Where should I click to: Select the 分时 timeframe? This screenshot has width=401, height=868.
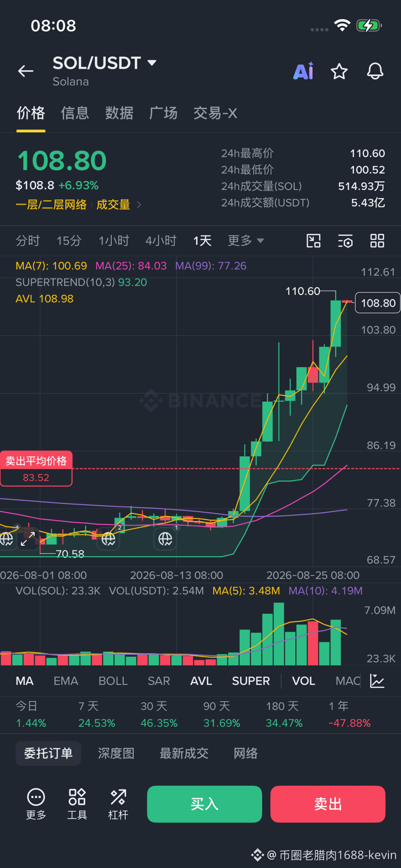pos(28,241)
